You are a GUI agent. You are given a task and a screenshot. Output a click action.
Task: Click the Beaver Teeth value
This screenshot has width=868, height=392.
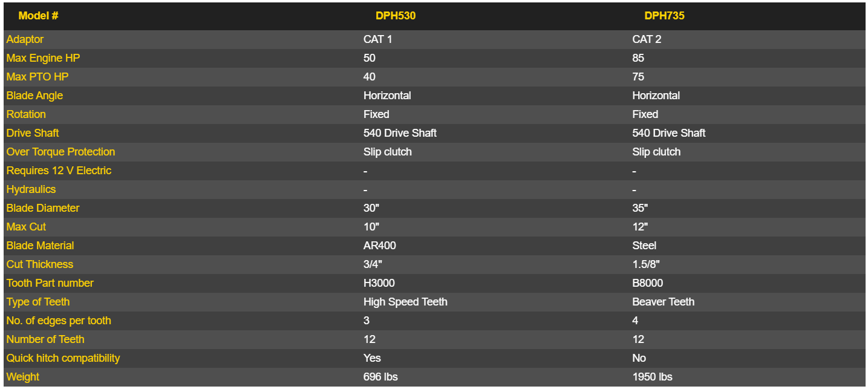pos(663,302)
